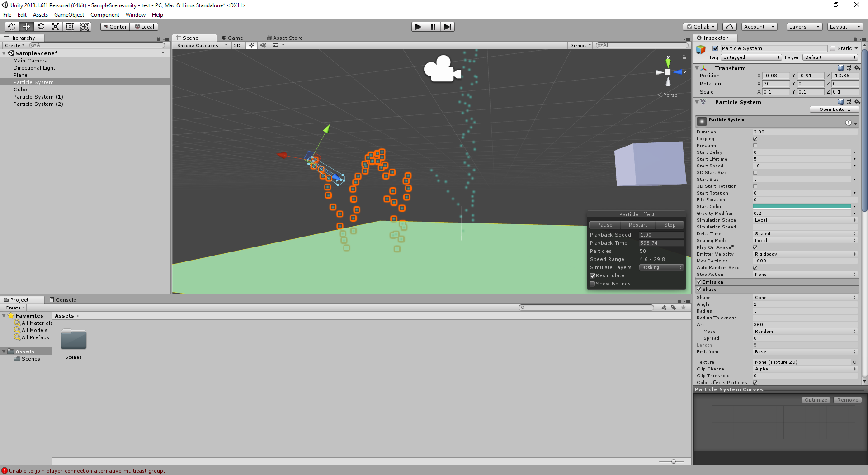
Task: Open the Layers dropdown in toolbar
Action: click(x=804, y=27)
